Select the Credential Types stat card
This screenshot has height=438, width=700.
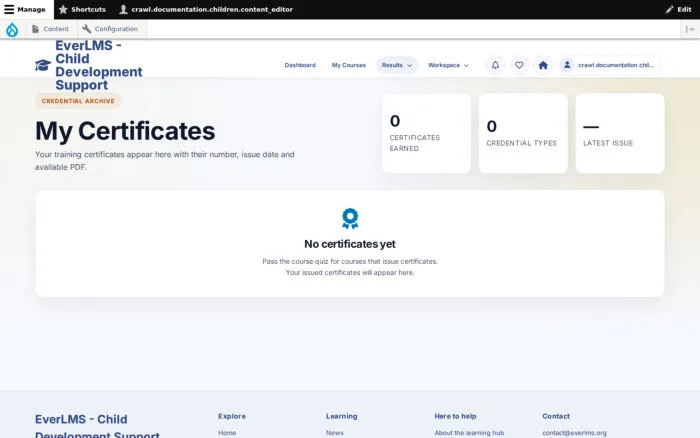click(523, 133)
